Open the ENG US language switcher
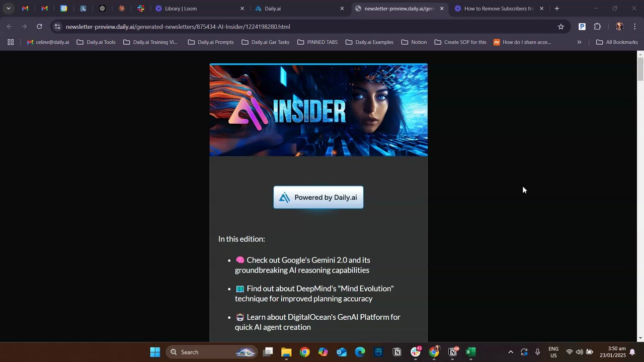Viewport: 644px width, 362px height. (553, 352)
